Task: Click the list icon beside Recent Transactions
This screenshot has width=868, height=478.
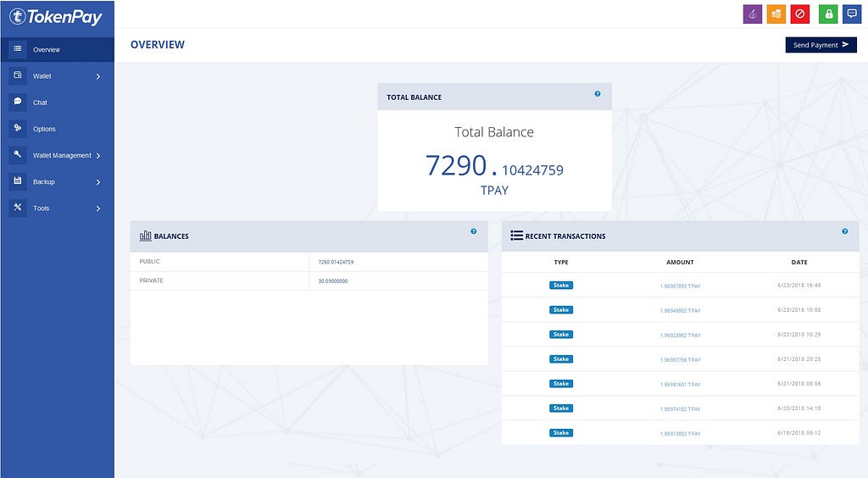Action: [x=516, y=236]
